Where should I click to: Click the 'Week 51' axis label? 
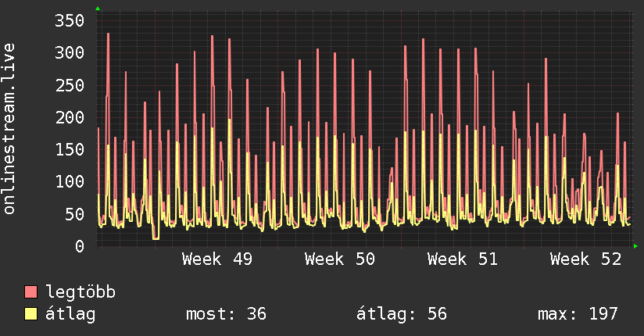(463, 259)
